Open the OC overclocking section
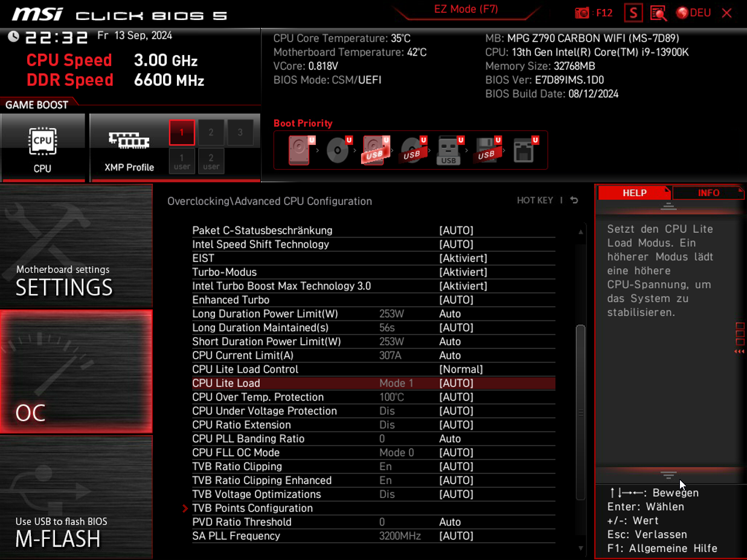Image resolution: width=747 pixels, height=560 pixels. [x=76, y=372]
